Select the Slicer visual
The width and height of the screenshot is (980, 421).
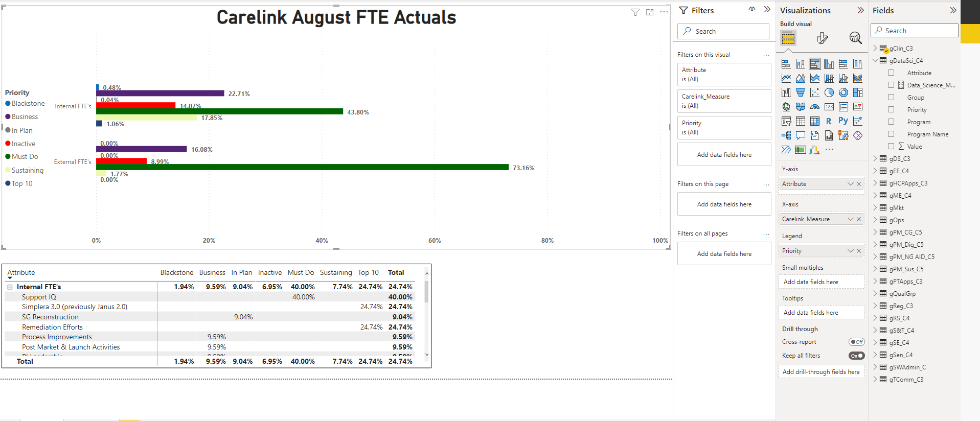click(786, 121)
